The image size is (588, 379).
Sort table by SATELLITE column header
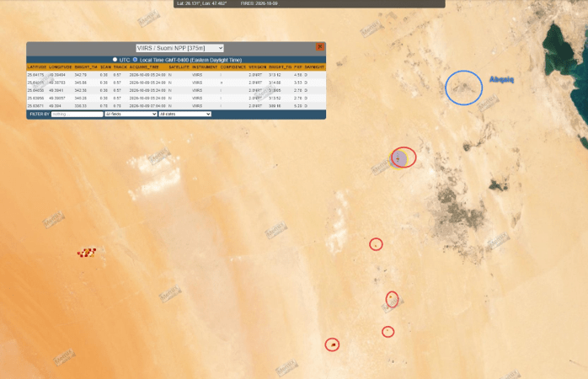(x=179, y=67)
